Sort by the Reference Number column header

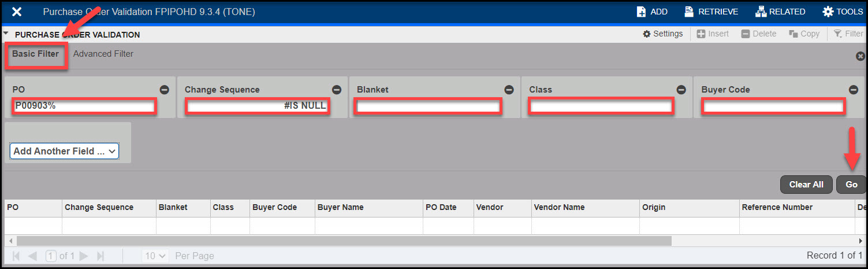[x=797, y=208]
